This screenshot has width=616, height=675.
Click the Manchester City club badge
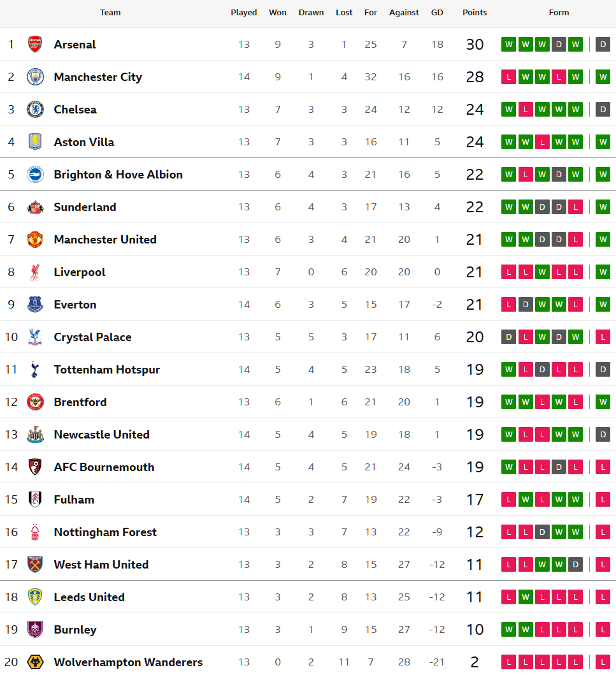35,77
